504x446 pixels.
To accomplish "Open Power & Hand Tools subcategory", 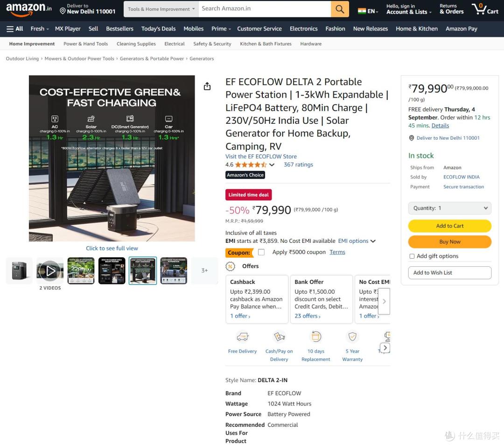I will pos(86,44).
